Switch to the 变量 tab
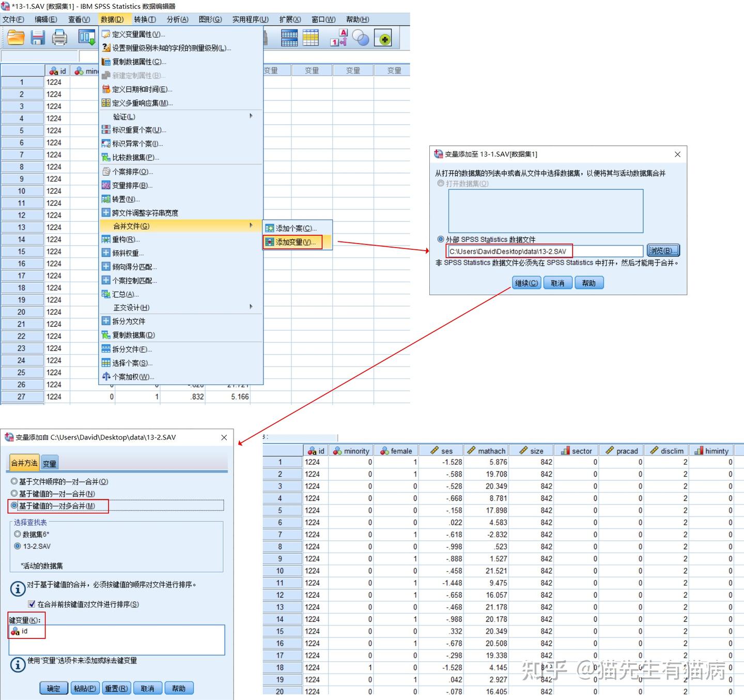Screen dimensions: 744x700 [x=49, y=463]
